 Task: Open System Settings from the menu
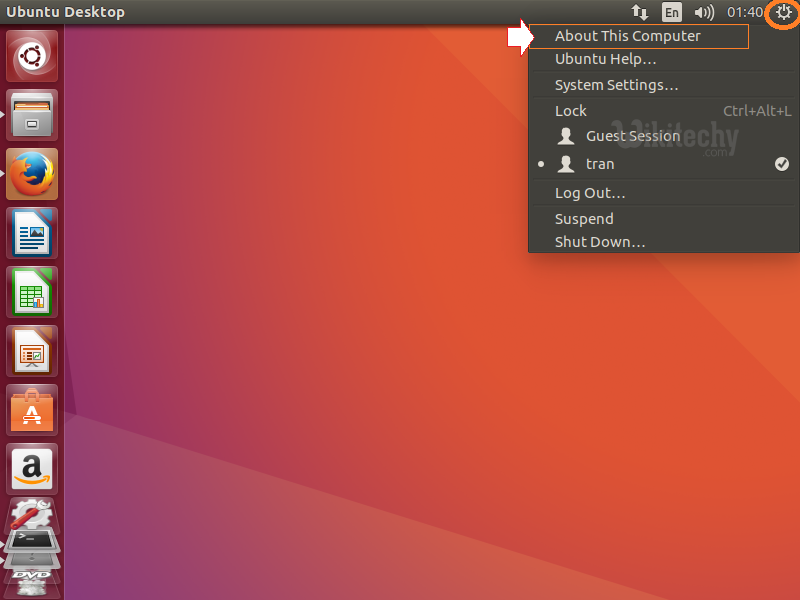click(x=616, y=85)
